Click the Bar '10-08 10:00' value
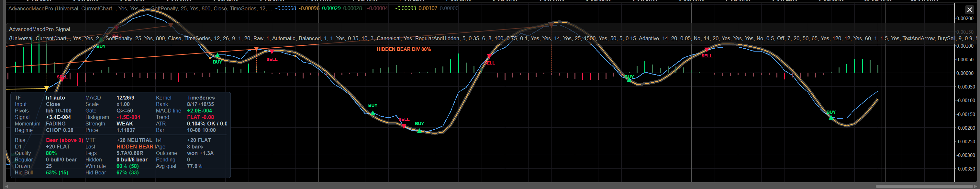Viewport: 980px width, 189px height. pos(201,130)
